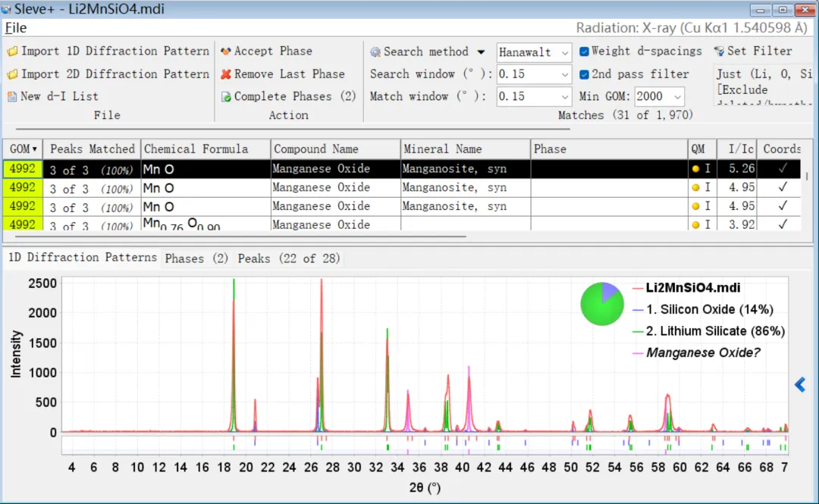Click the New d-I List document icon
This screenshot has width=819, height=504.
12,96
